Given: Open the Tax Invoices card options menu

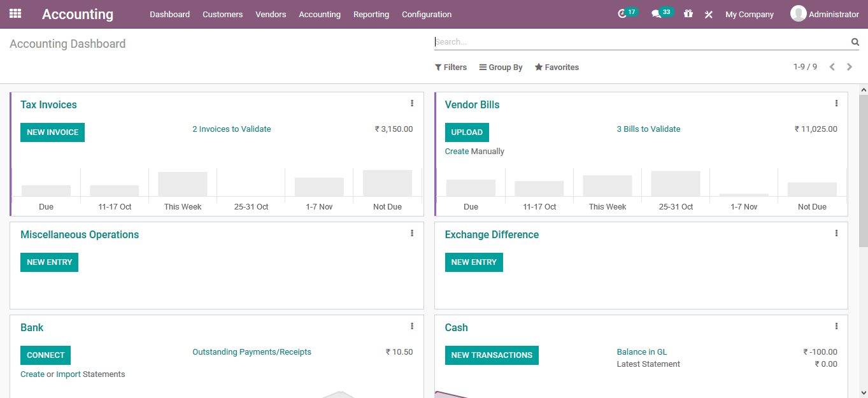Looking at the screenshot, I should click(x=412, y=103).
